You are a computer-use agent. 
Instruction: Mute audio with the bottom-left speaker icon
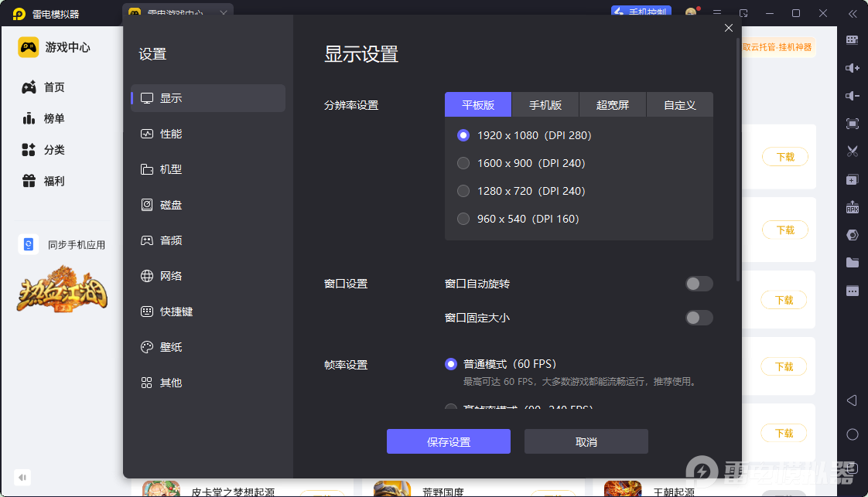pos(22,478)
